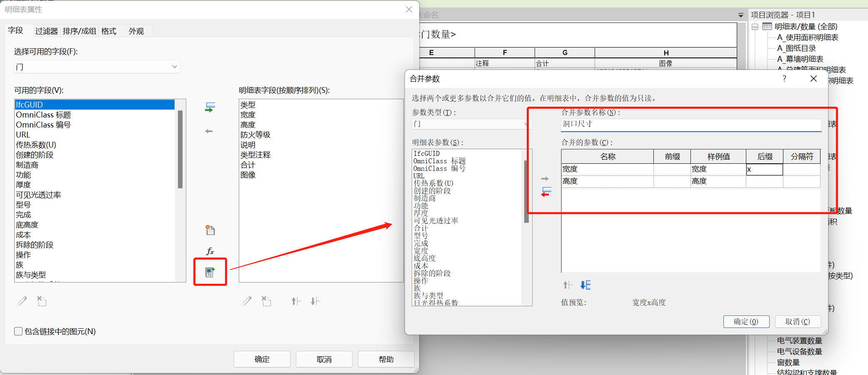Image resolution: width=868 pixels, height=375 pixels.
Task: Move combined parameter up in 合并参数 dialog
Action: click(568, 285)
